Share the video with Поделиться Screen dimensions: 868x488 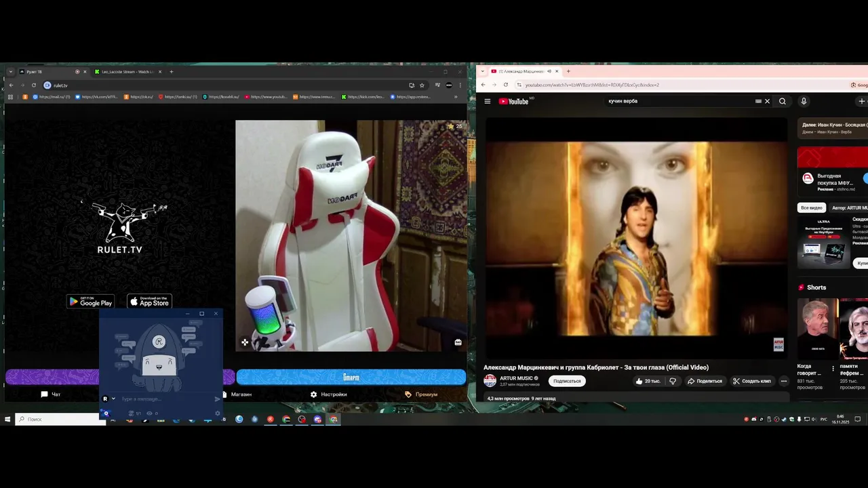(705, 381)
